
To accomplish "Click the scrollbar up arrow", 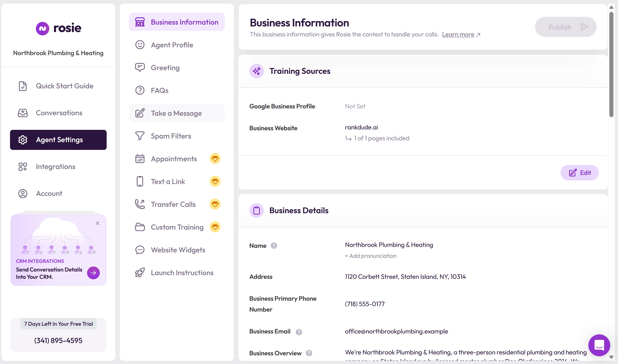I will (x=611, y=7).
